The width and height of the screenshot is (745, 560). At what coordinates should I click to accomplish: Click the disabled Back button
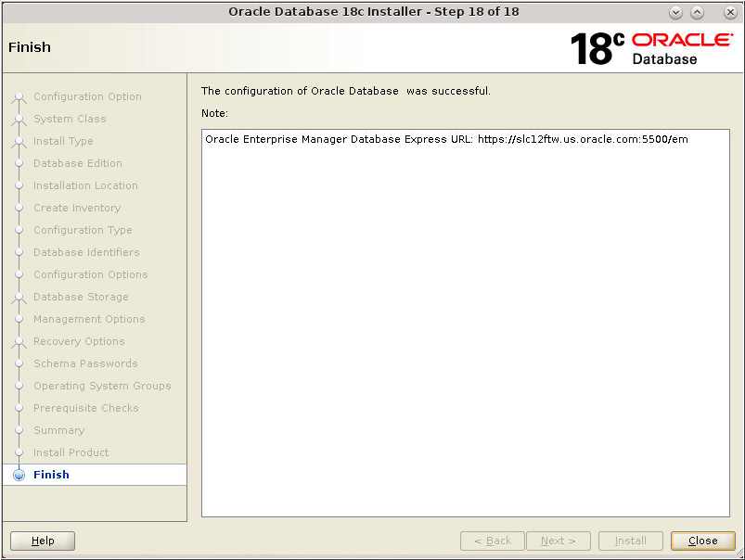(x=493, y=541)
